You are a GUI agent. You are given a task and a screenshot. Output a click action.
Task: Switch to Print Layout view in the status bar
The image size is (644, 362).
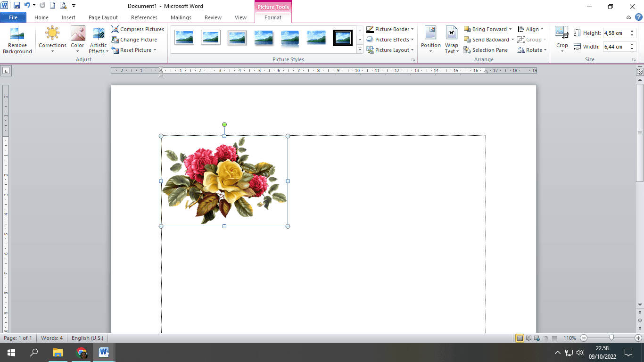coord(520,338)
